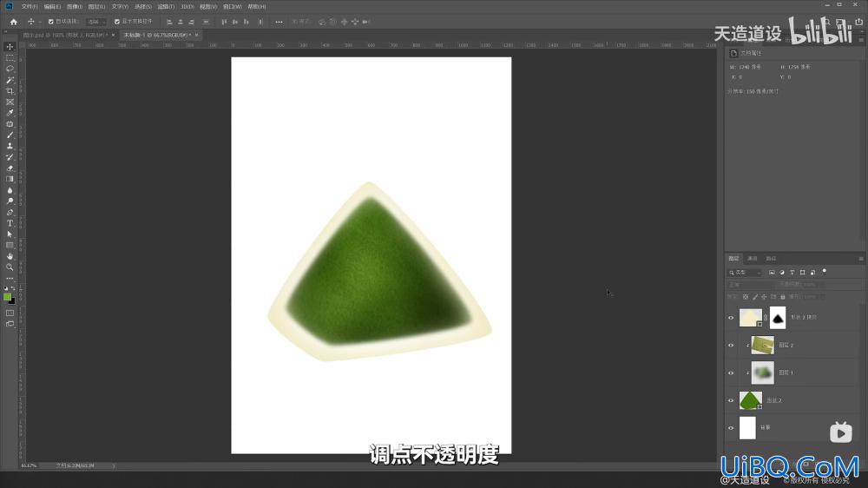Select the History Brush tool

coord(10,157)
